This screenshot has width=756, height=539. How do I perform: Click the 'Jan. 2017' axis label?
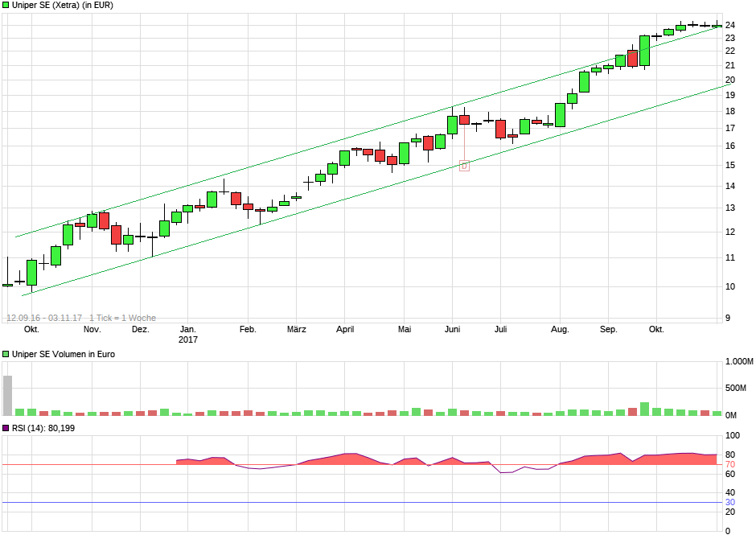[x=188, y=334]
